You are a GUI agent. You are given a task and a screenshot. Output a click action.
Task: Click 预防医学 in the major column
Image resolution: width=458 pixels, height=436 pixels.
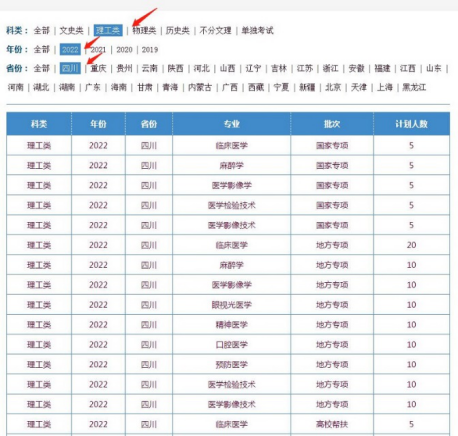[x=232, y=364]
